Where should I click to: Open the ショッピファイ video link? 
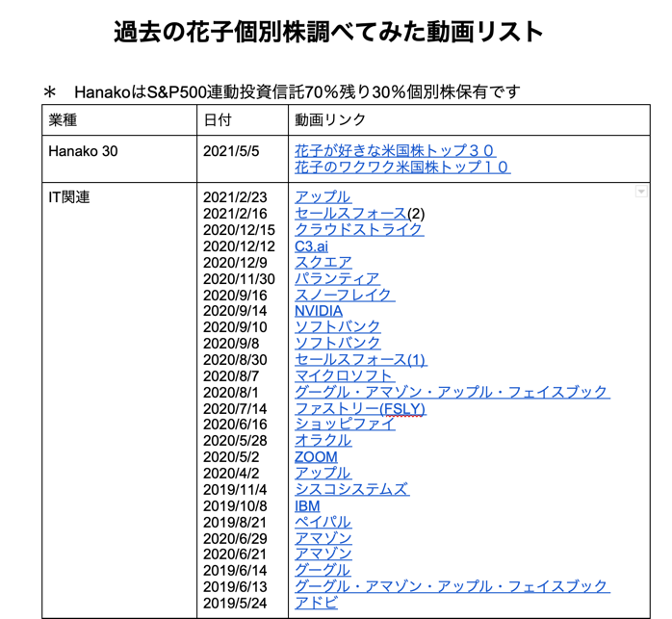[x=345, y=424]
